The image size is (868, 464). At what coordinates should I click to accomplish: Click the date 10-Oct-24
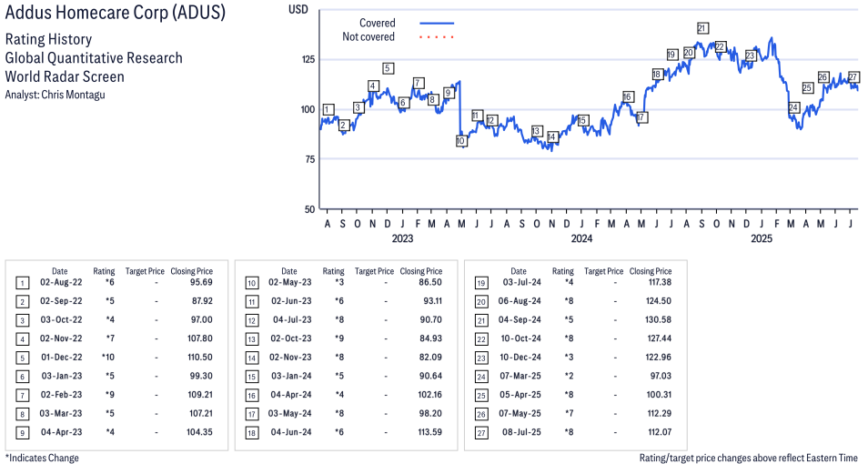pyautogui.click(x=520, y=338)
